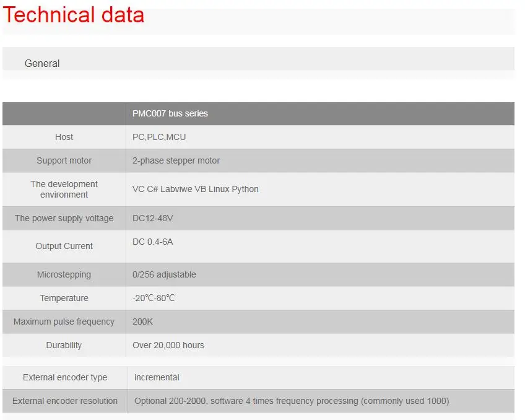Click the power supply voltage label
The height and width of the screenshot is (420, 525).
click(x=64, y=219)
